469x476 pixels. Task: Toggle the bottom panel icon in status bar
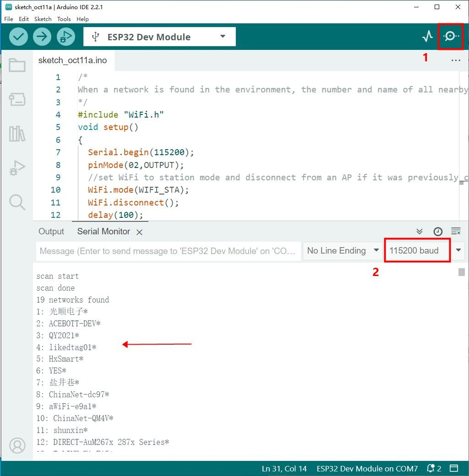pyautogui.click(x=454, y=468)
